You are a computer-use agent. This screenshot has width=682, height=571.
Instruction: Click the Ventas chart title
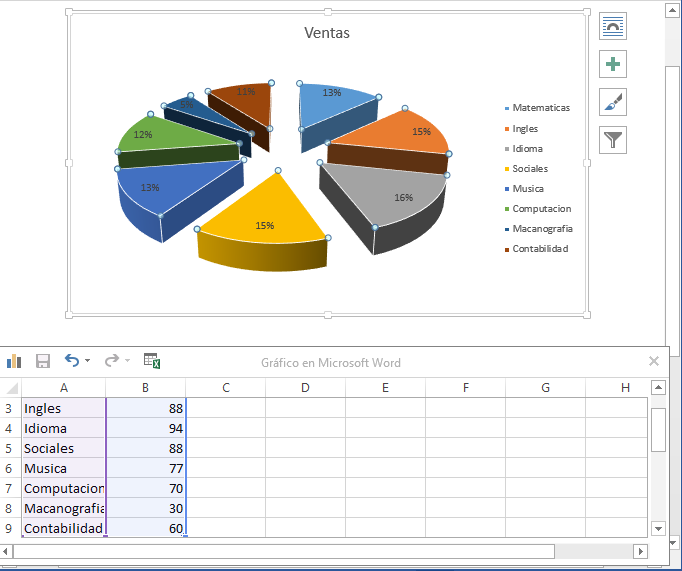coord(327,33)
